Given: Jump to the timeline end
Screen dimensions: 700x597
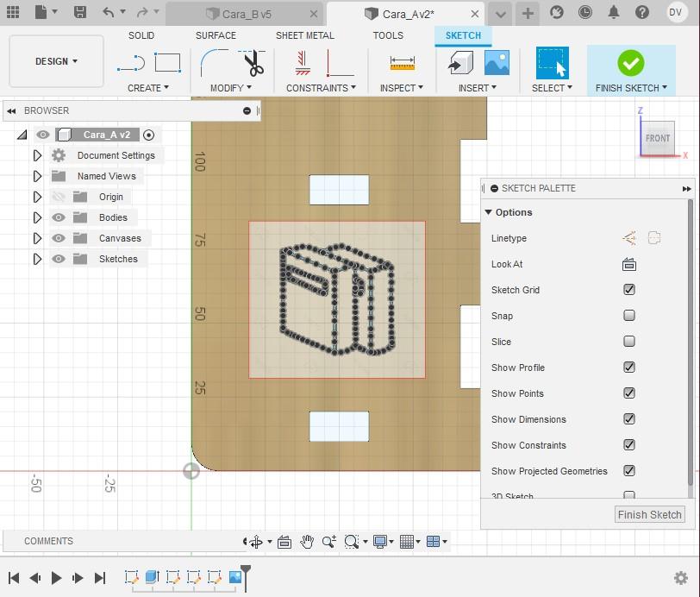Looking at the screenshot, I should click(x=100, y=578).
